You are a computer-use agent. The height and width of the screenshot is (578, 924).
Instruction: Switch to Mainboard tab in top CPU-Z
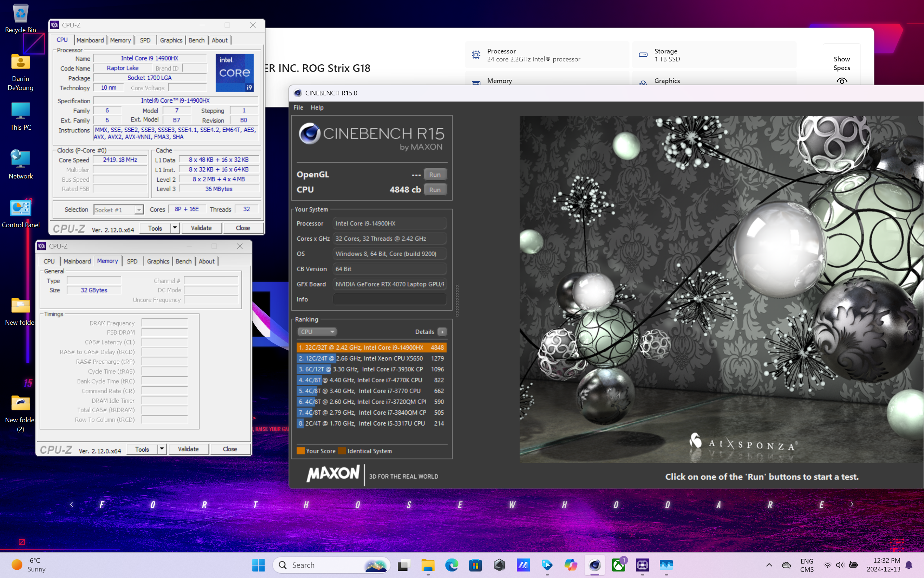click(90, 40)
